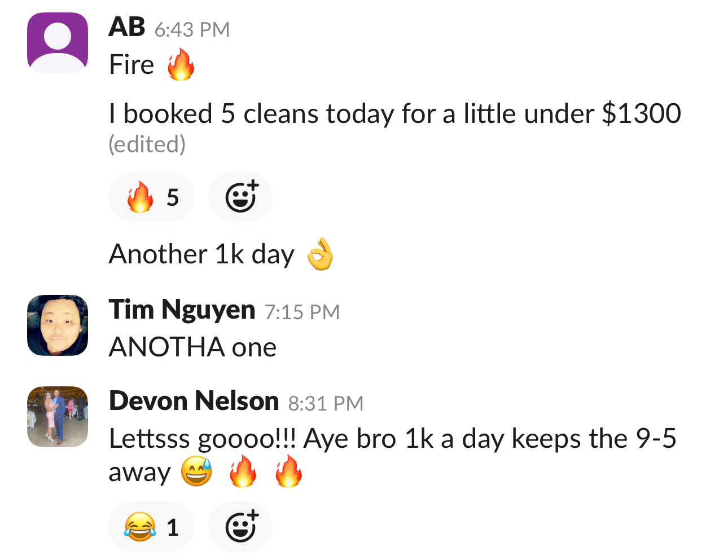Screen dimensions: 728x560
Task: Open the 7:15 PM timestamp link
Action: coord(302,312)
